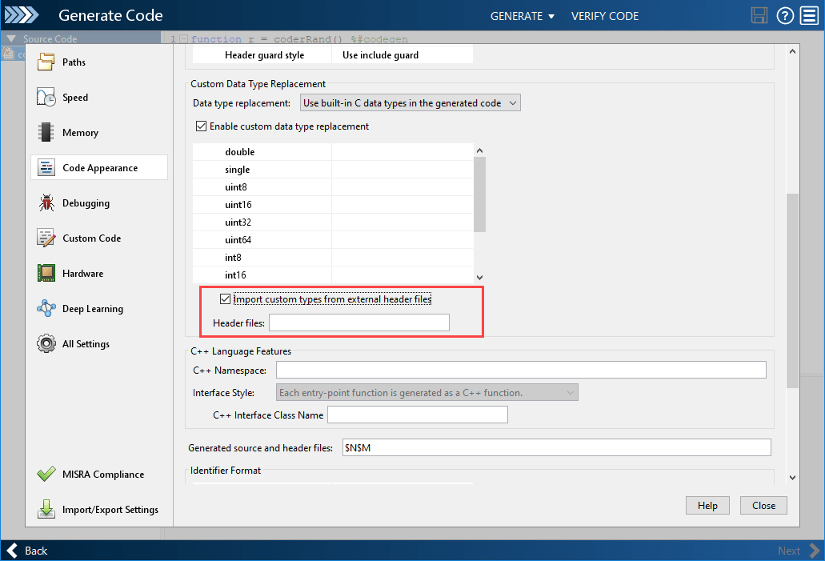Select the double row in type table
Image resolution: width=825 pixels, height=561 pixels.
[333, 152]
